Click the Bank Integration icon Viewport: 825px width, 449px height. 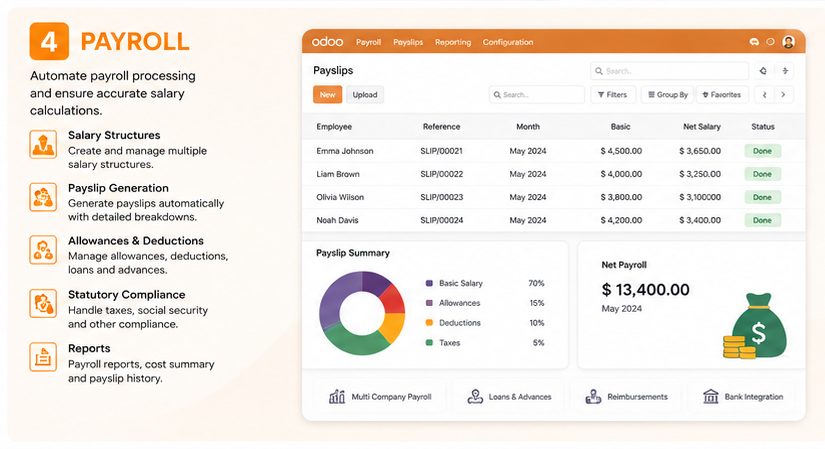tap(711, 396)
